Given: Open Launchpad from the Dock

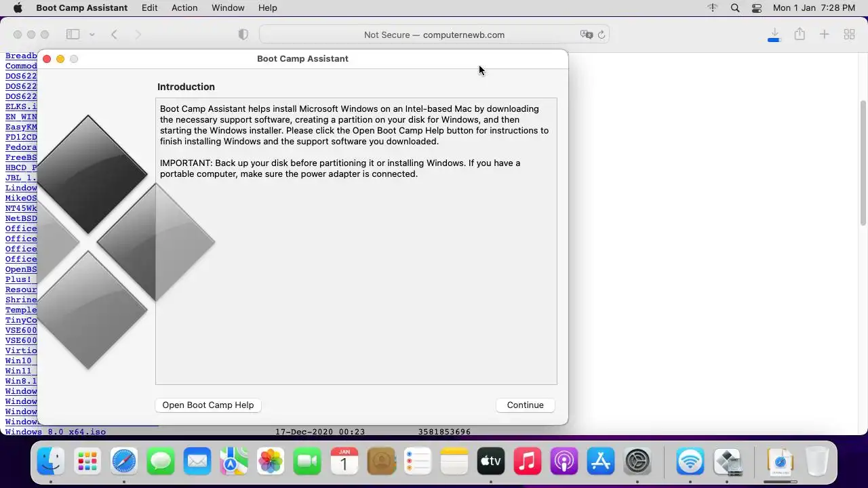Looking at the screenshot, I should (87, 462).
